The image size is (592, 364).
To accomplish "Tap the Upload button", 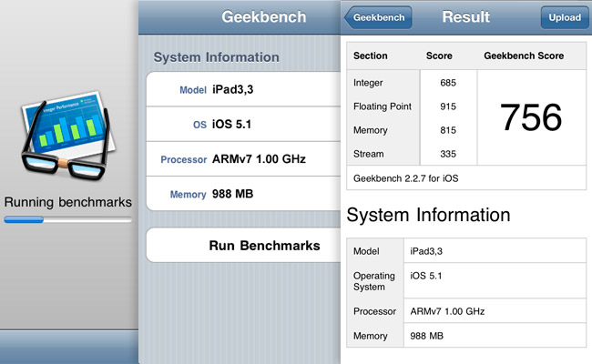I will tap(565, 17).
